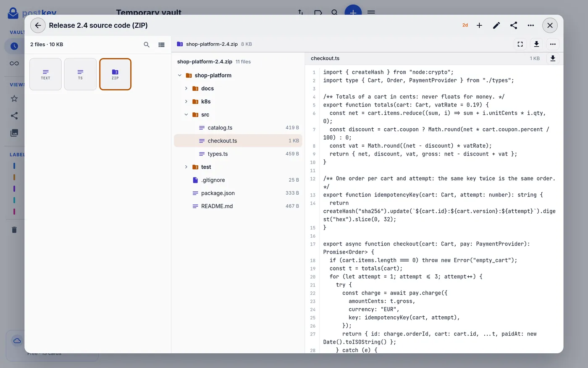Download shop-platform-2.4.zip archive
The image size is (588, 368).
point(536,44)
